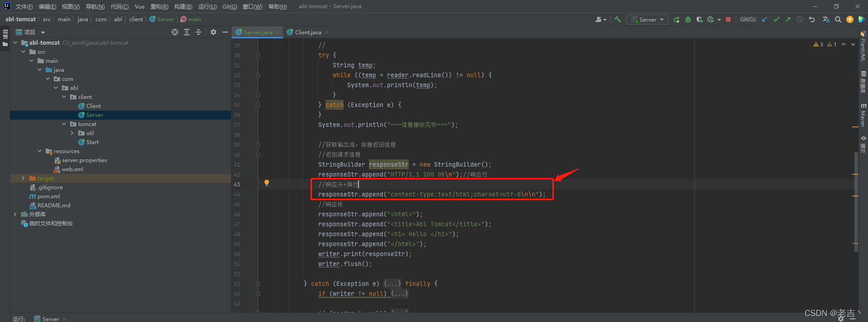Unfold the catch block on line 53
The height and width of the screenshot is (322, 868).
click(258, 284)
